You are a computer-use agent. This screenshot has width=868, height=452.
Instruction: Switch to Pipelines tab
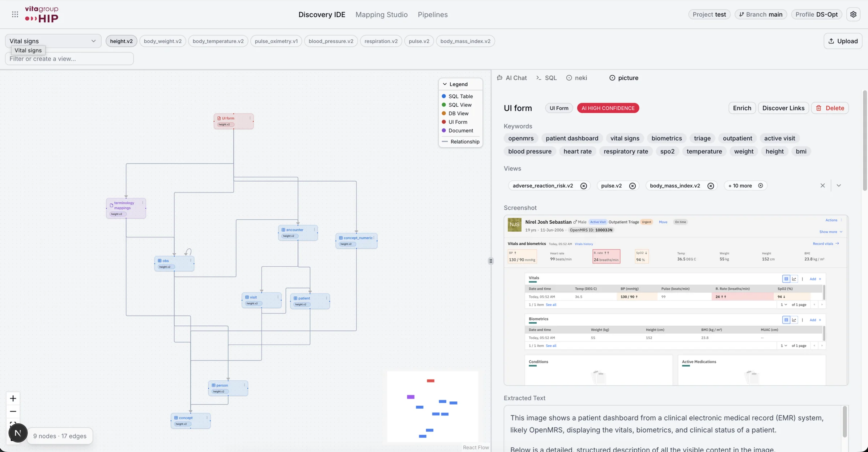(x=433, y=14)
